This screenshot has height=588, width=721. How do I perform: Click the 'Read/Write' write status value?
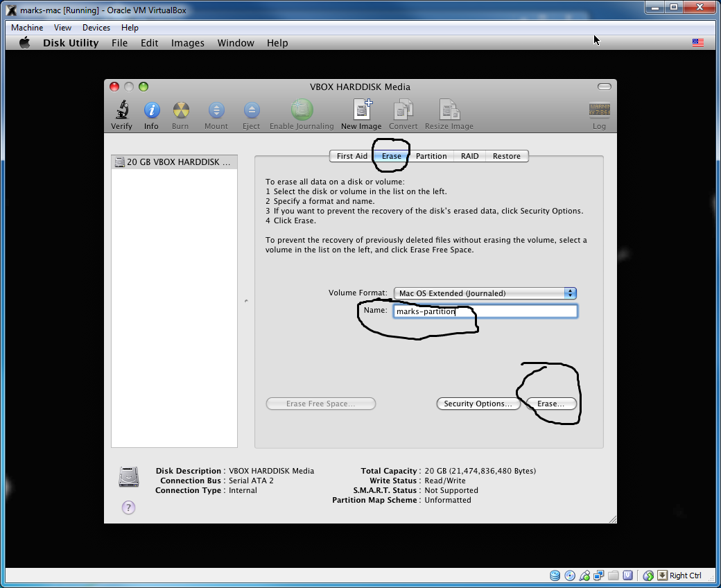coord(445,481)
